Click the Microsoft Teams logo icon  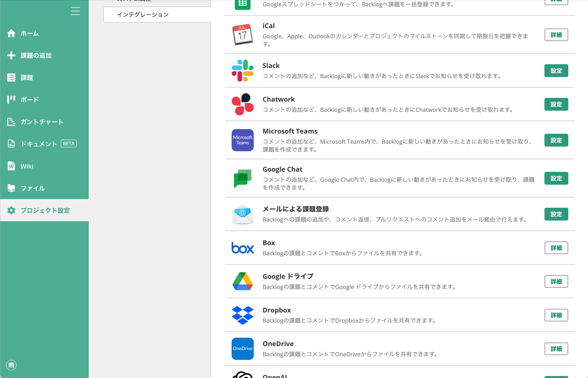[x=242, y=140]
